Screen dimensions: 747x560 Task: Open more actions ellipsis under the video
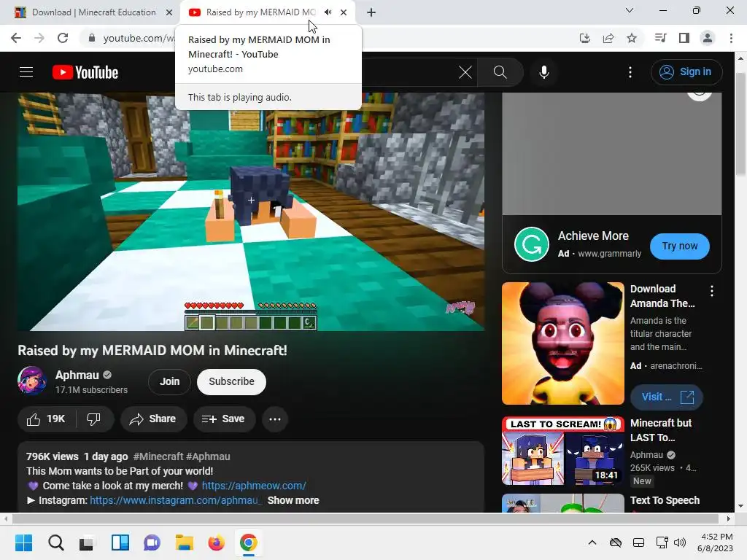(x=275, y=419)
